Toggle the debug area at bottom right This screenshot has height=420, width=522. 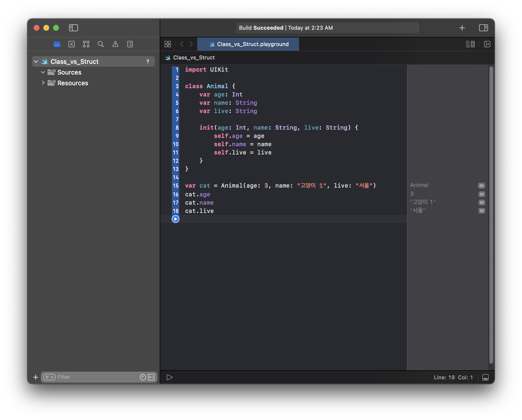pos(485,377)
